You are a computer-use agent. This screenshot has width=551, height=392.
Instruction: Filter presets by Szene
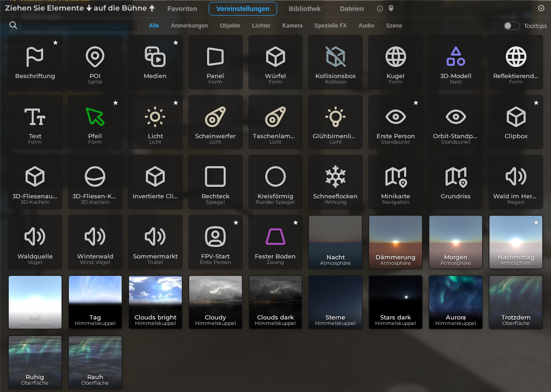coord(394,26)
